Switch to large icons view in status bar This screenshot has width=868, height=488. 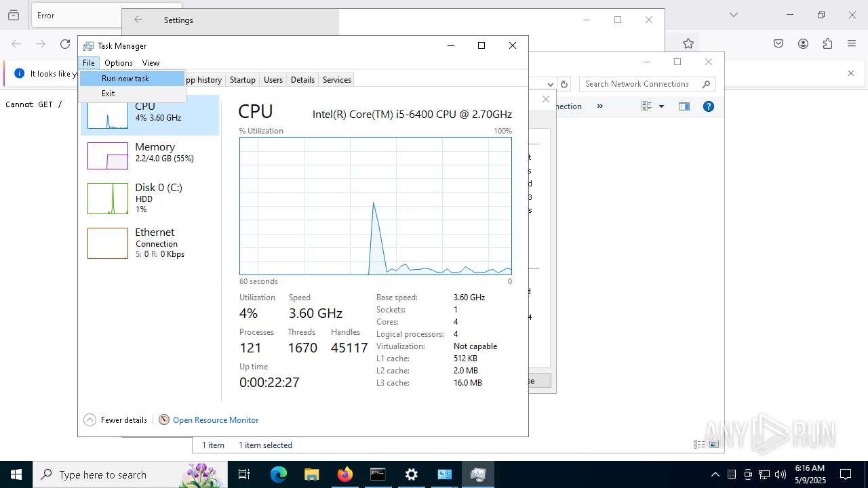tap(714, 445)
